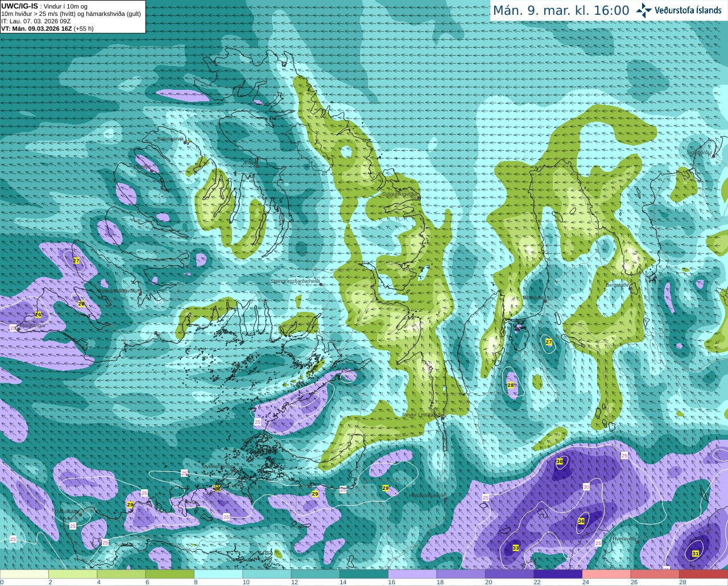The image size is (728, 586).
Task: Click the Mán. 9. mar. kl. 16:00 timestamp
Action: click(561, 11)
